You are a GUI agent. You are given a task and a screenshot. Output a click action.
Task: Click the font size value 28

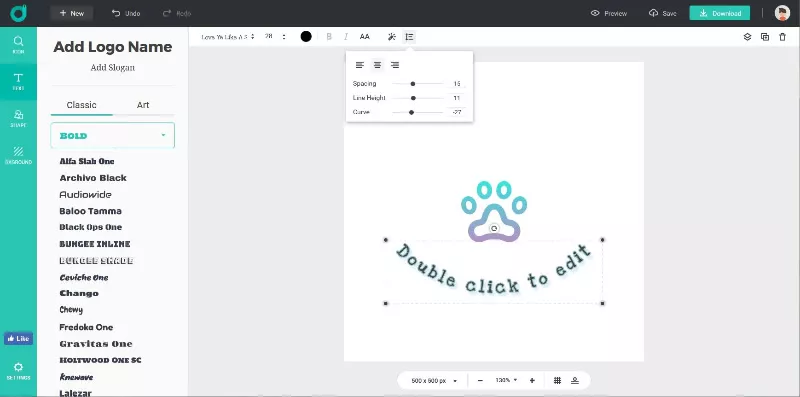[269, 37]
